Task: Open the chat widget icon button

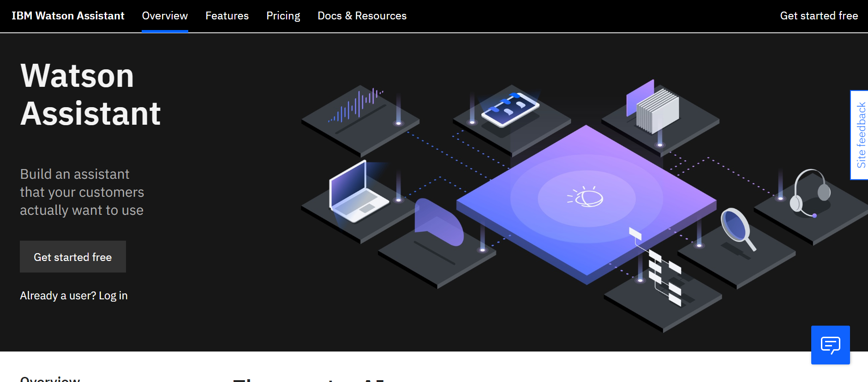Action: click(830, 345)
